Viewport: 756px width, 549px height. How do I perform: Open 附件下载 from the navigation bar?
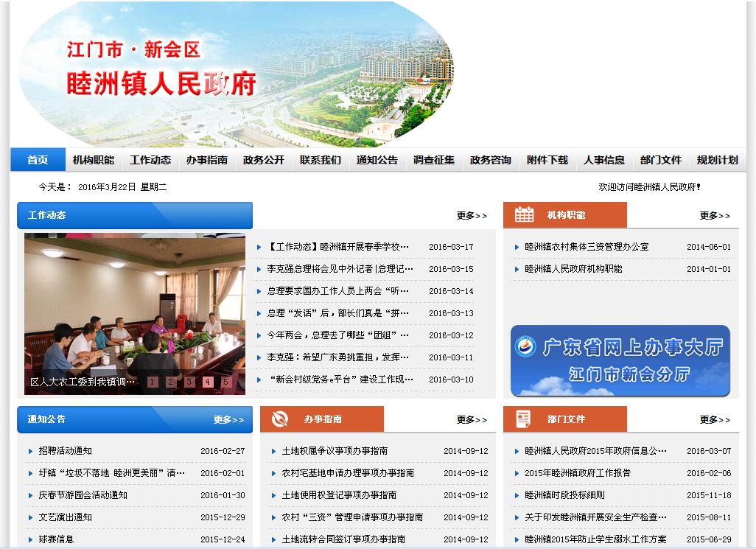pyautogui.click(x=547, y=160)
